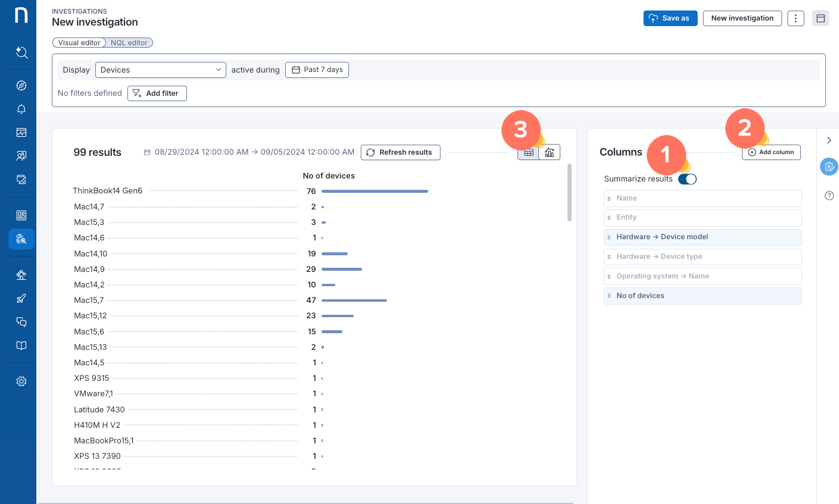Click the Add filter button
839x504 pixels.
coord(157,93)
